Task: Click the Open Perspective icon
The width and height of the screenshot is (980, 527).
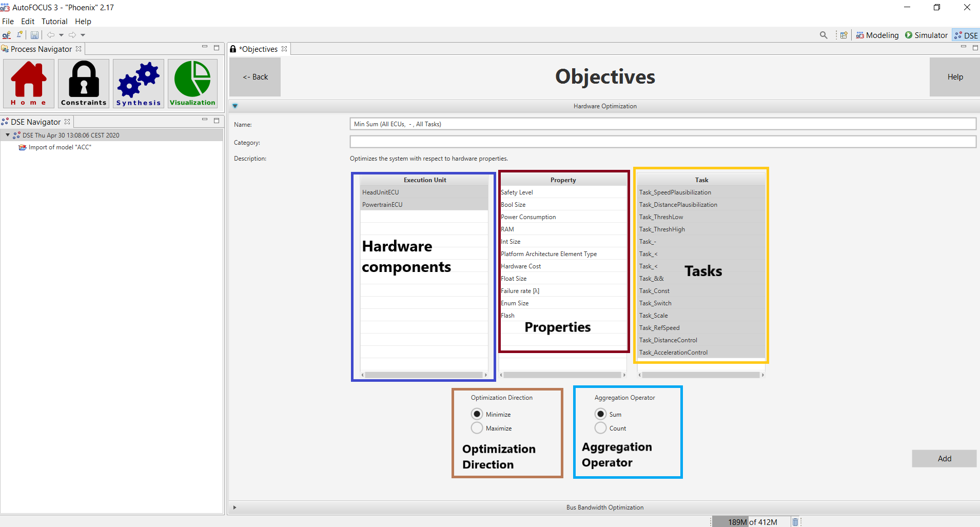Action: [x=844, y=35]
